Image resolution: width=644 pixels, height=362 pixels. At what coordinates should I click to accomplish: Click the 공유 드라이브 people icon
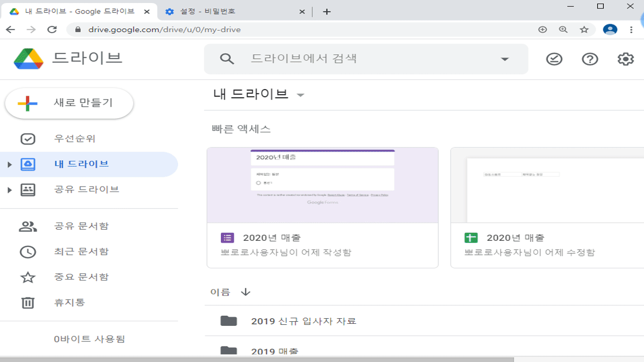tap(28, 190)
